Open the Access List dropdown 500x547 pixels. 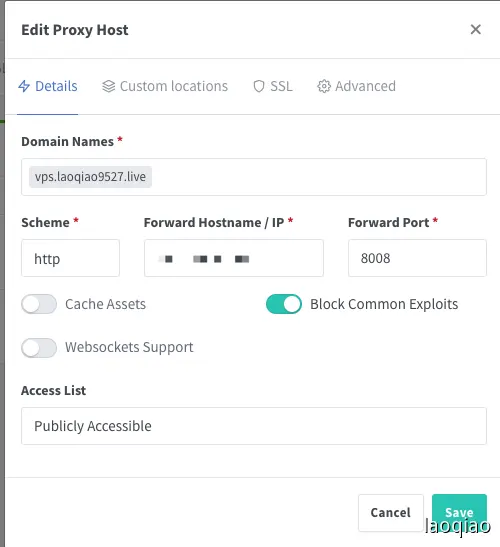[254, 426]
